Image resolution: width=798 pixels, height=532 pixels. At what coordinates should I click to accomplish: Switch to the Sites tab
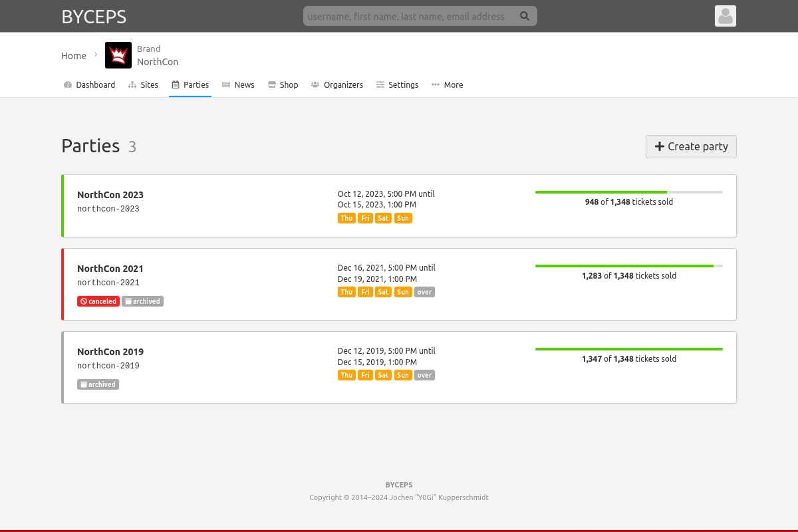coord(143,85)
